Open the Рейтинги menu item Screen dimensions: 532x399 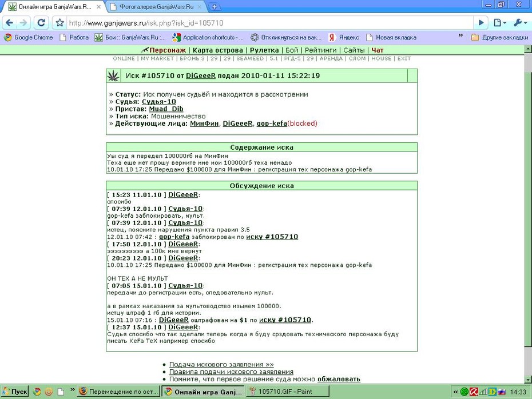point(320,50)
